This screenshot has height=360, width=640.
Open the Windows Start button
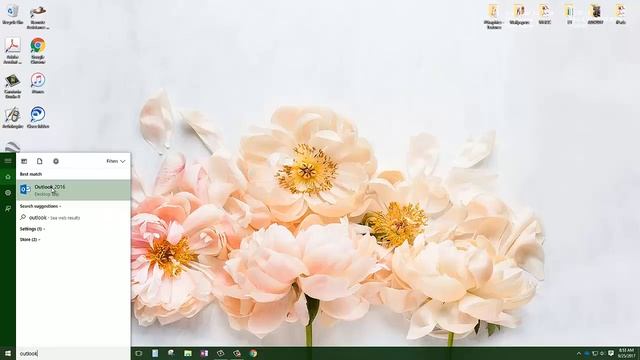(x=8, y=353)
